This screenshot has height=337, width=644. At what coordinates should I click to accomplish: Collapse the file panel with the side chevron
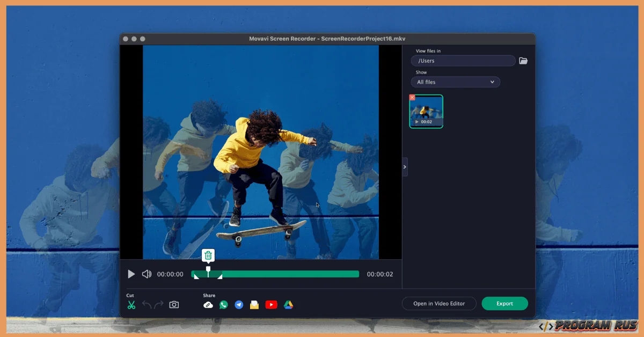point(405,167)
